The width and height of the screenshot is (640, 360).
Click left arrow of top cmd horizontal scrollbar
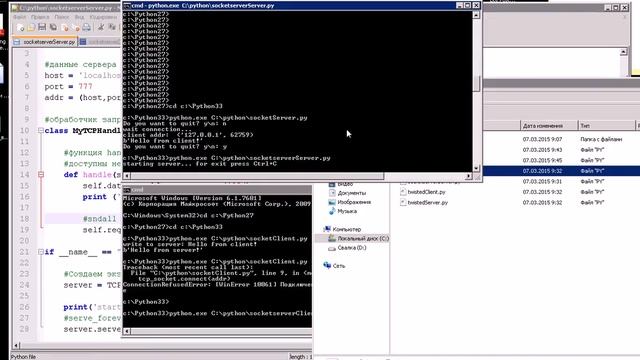[127, 176]
